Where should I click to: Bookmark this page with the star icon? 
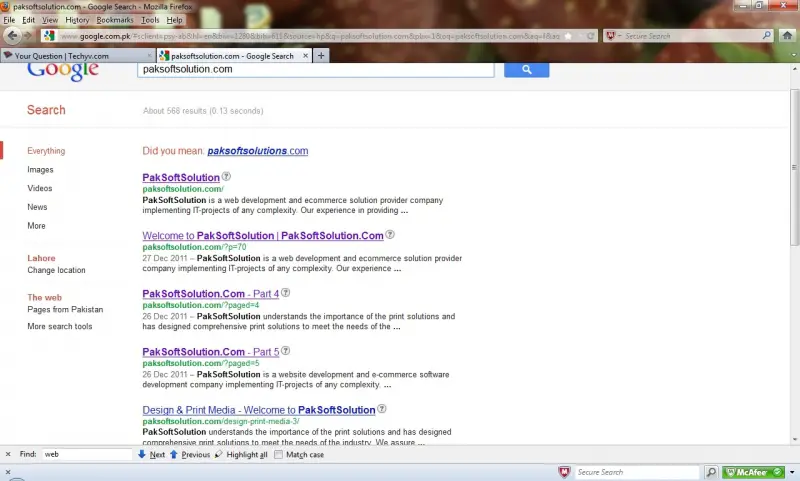[568, 36]
